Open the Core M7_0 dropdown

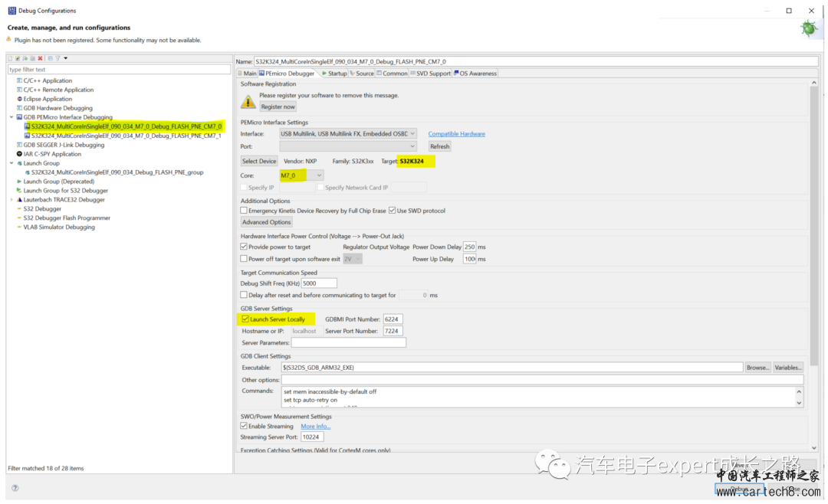coord(301,175)
